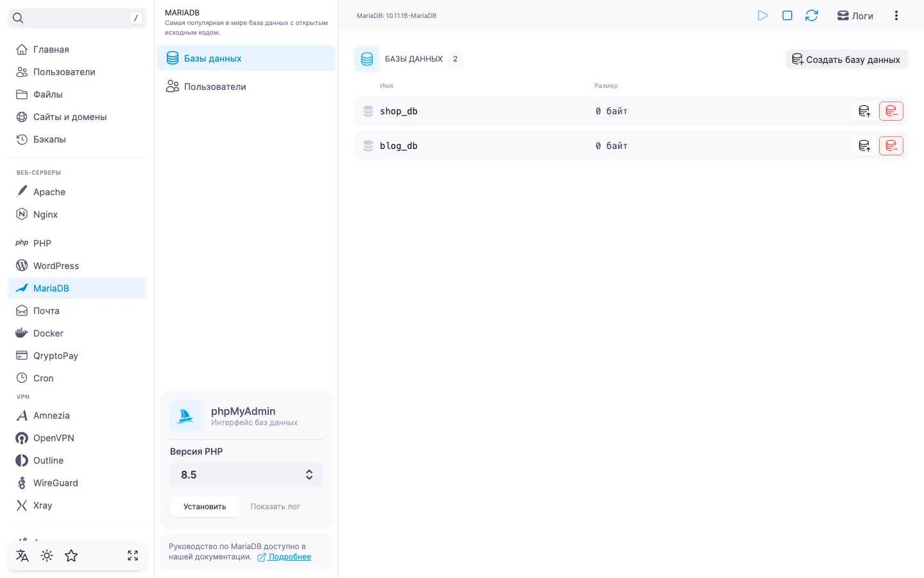Viewport: 924px width, 578px height.
Task: Open the Docker page
Action: point(77,333)
